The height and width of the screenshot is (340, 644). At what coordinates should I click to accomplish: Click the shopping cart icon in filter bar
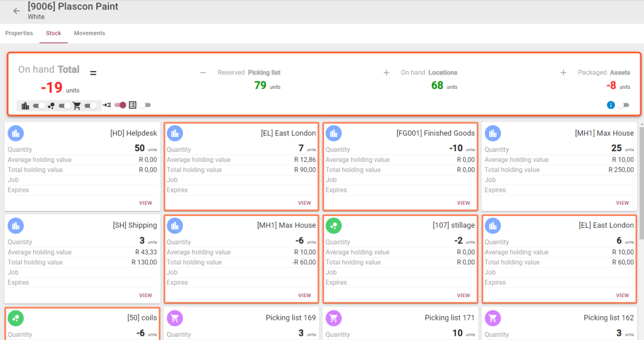[x=77, y=106]
